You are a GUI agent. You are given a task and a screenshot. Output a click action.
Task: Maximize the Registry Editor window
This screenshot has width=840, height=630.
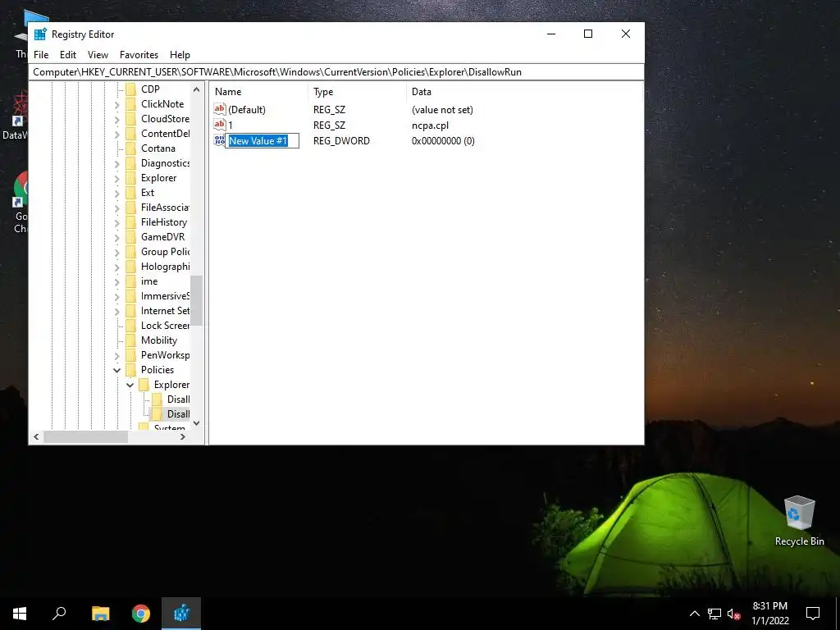[x=588, y=34]
